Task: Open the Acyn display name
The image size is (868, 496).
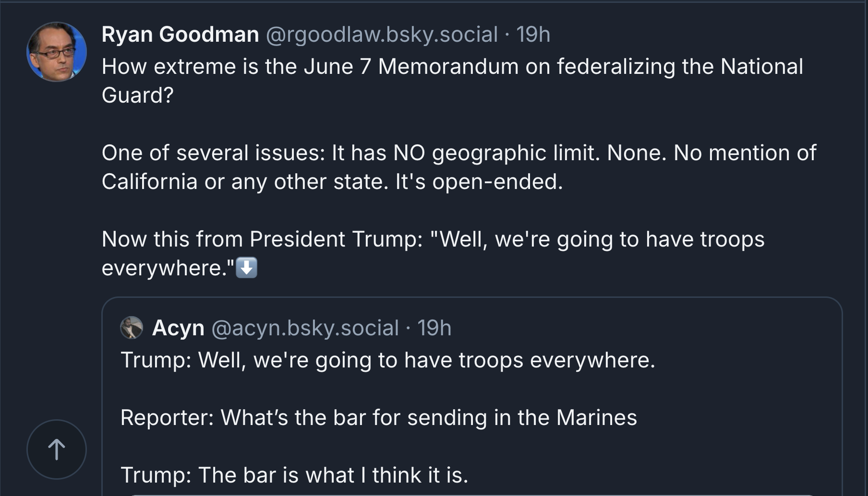Action: click(178, 328)
